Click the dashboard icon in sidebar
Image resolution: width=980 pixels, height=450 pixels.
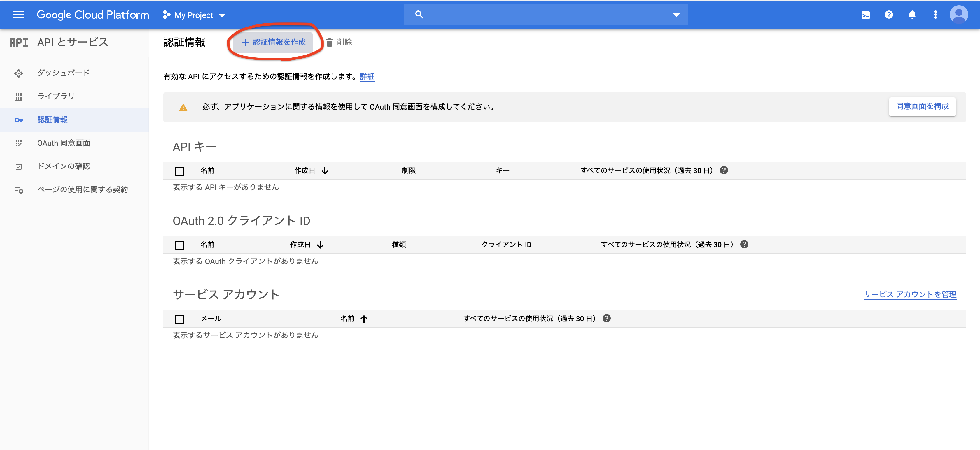(x=19, y=73)
